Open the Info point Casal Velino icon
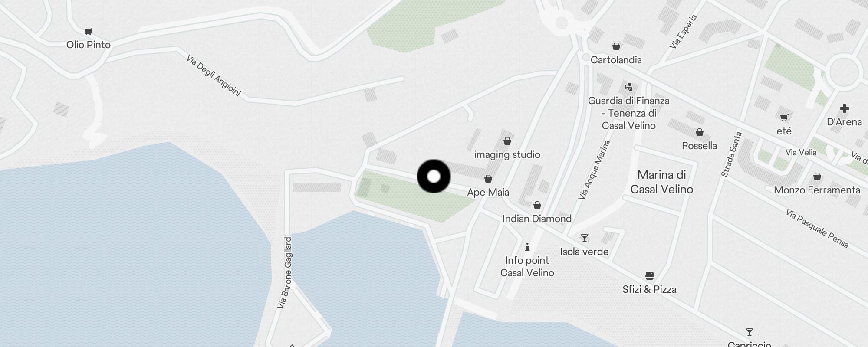The height and width of the screenshot is (347, 868). (x=527, y=247)
